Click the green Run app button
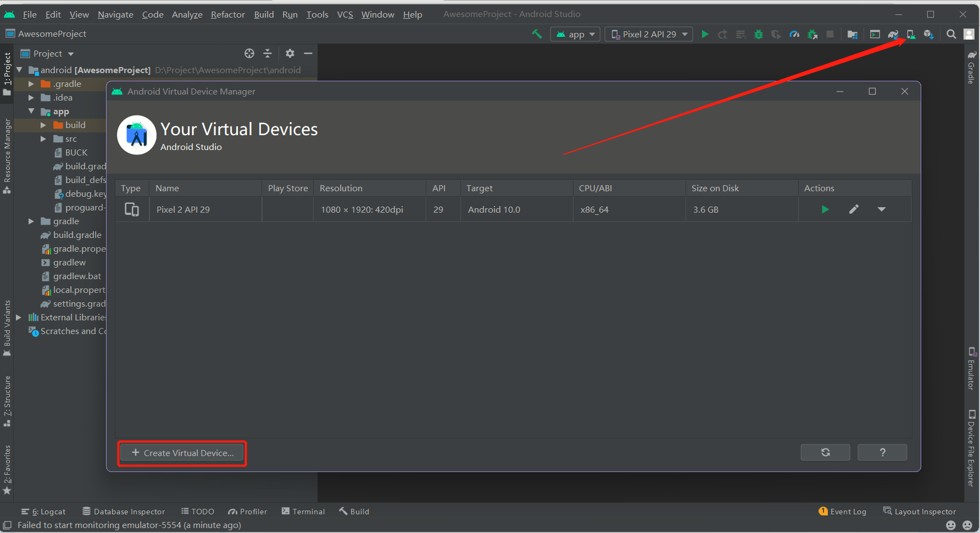The height and width of the screenshot is (533, 980). (x=705, y=34)
